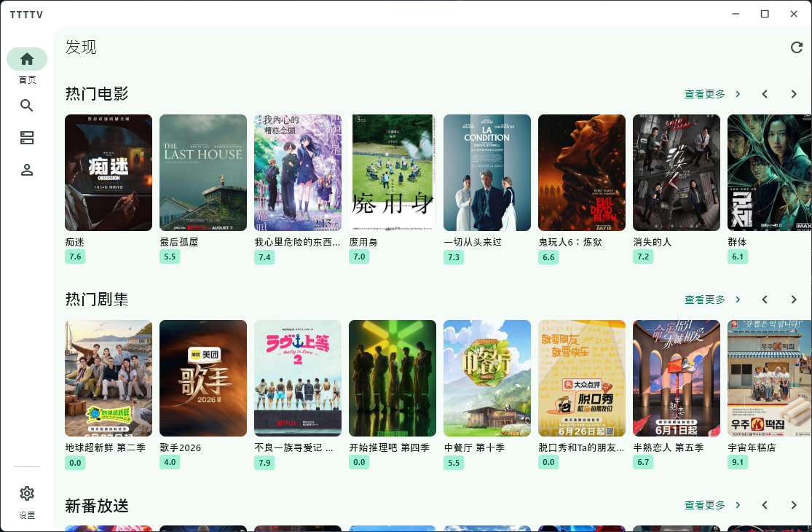The height and width of the screenshot is (532, 812).
Task: Open 查看更多 for 热门剧集
Action: 712,300
